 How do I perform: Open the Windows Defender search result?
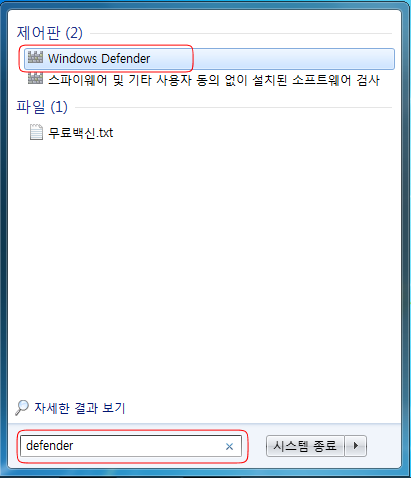(x=209, y=59)
